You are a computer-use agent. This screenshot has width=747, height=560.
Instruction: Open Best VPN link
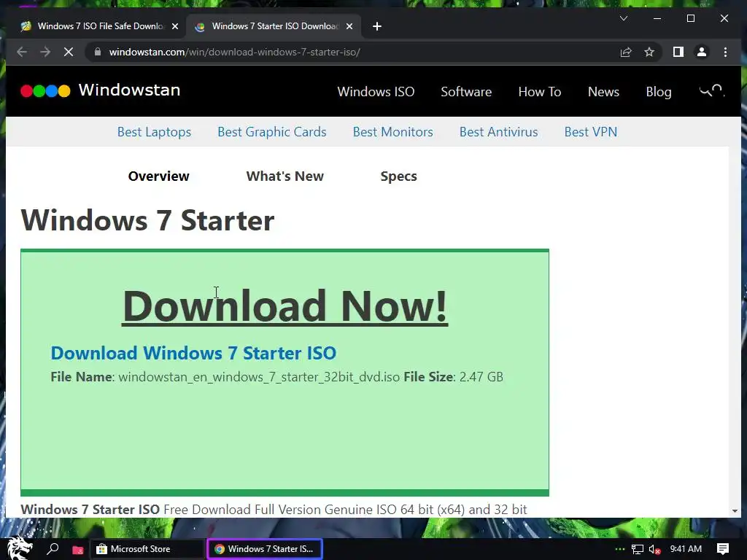[x=590, y=132]
